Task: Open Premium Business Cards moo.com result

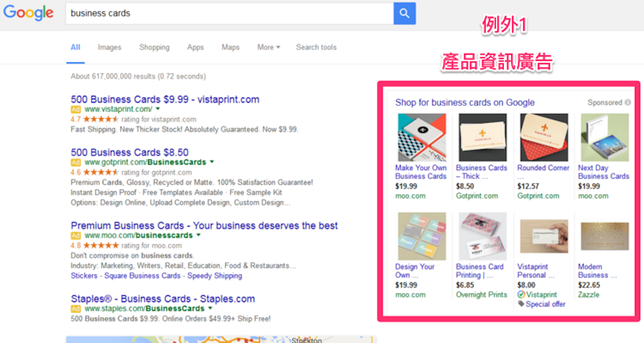Action: pyautogui.click(x=204, y=226)
